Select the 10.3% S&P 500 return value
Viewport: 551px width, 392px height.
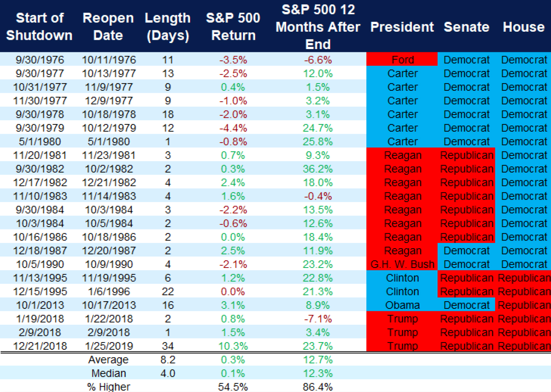tap(233, 346)
